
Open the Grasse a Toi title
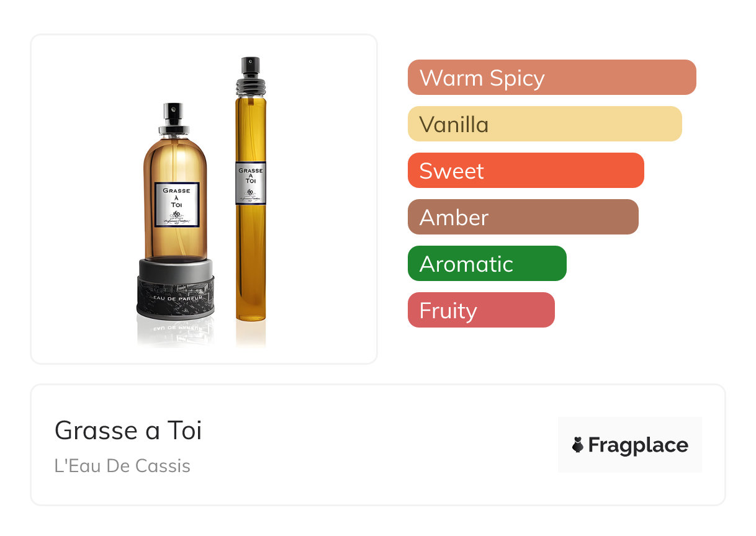128,430
